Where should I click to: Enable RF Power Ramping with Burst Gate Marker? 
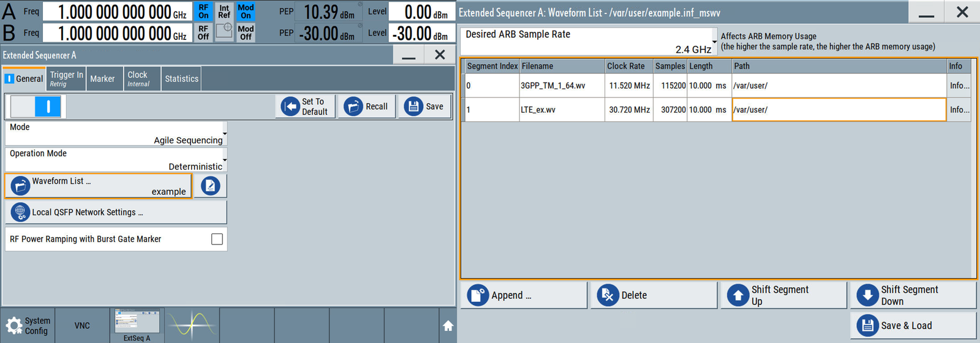217,239
